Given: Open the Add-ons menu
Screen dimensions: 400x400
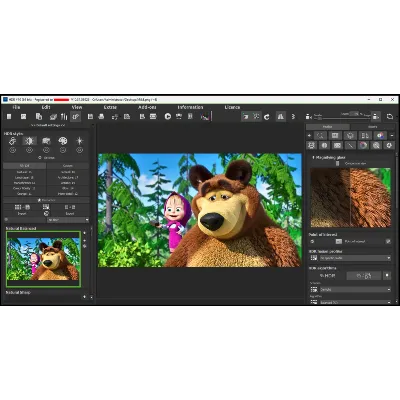Looking at the screenshot, I should point(147,107).
